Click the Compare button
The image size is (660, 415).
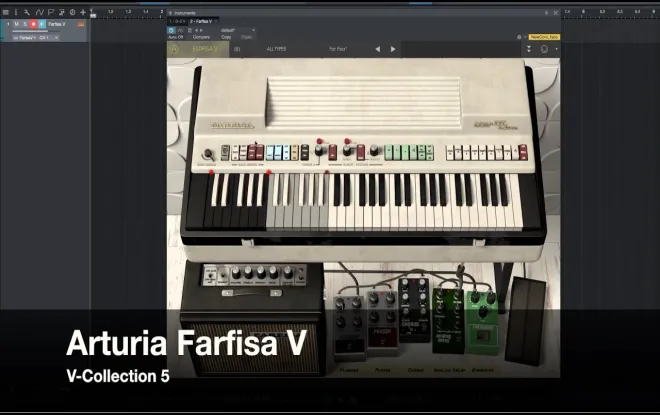click(201, 37)
